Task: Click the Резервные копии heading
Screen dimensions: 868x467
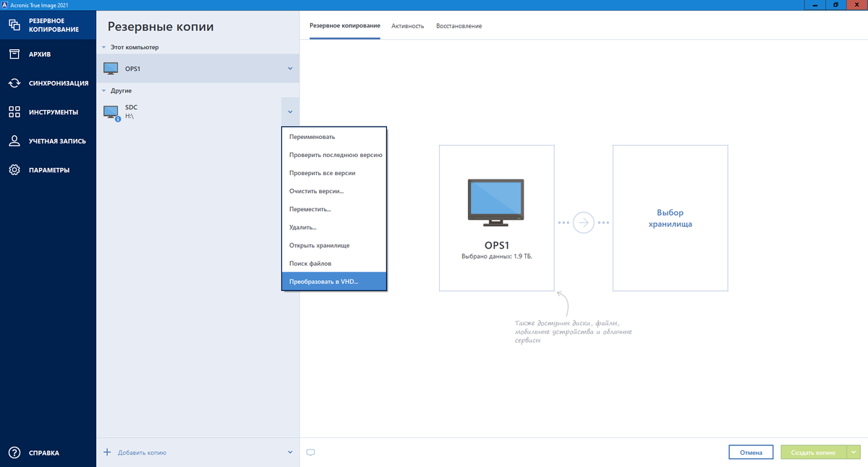Action: click(x=161, y=27)
